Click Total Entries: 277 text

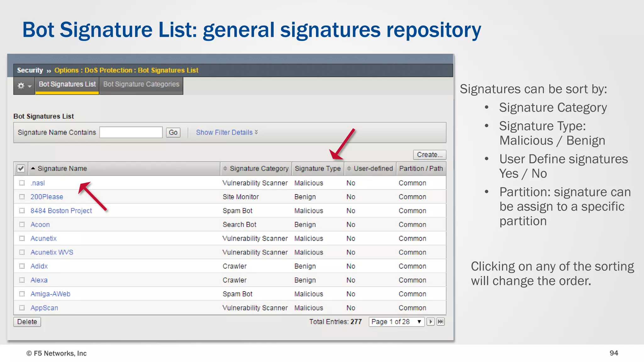pos(336,322)
